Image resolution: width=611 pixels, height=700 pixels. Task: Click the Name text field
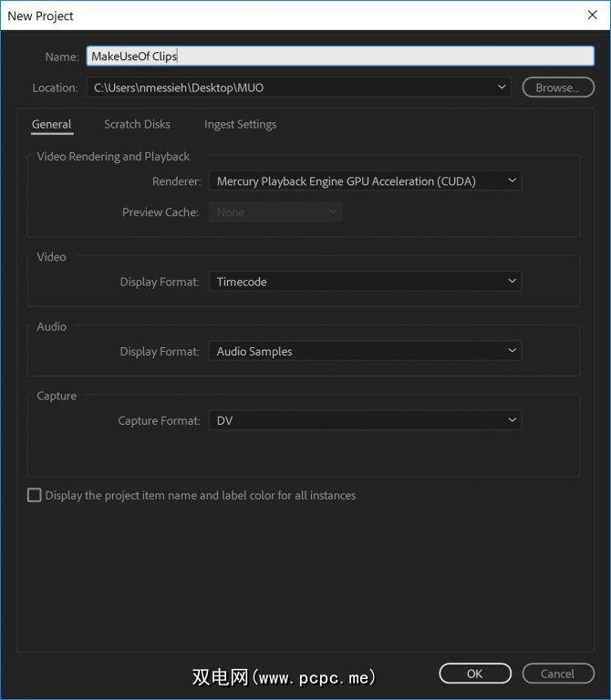pos(340,56)
